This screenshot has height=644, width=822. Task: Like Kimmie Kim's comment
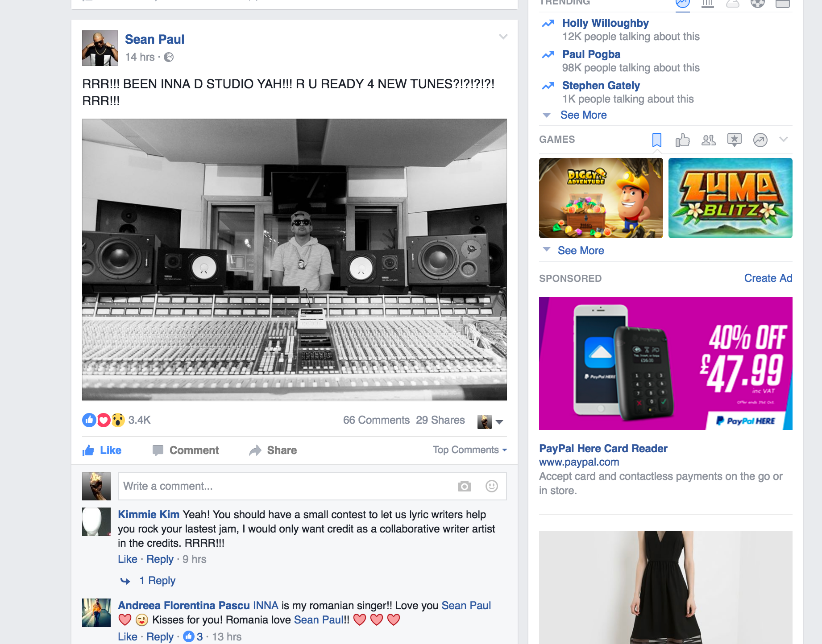coord(127,559)
